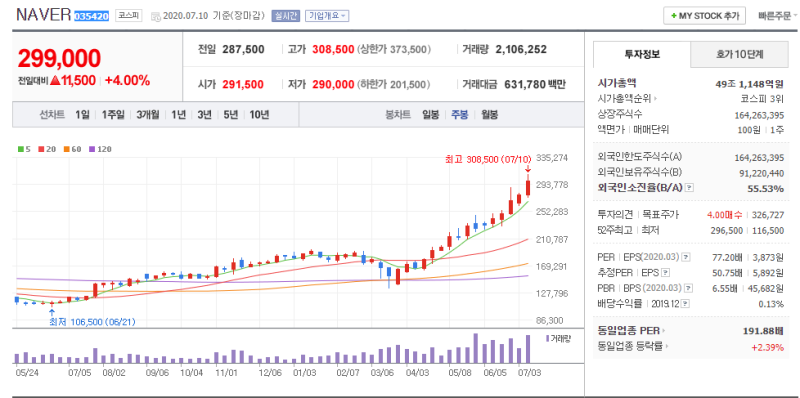800x398 pixels.
Task: Switch to the 투자정보 tab
Action: pos(642,55)
